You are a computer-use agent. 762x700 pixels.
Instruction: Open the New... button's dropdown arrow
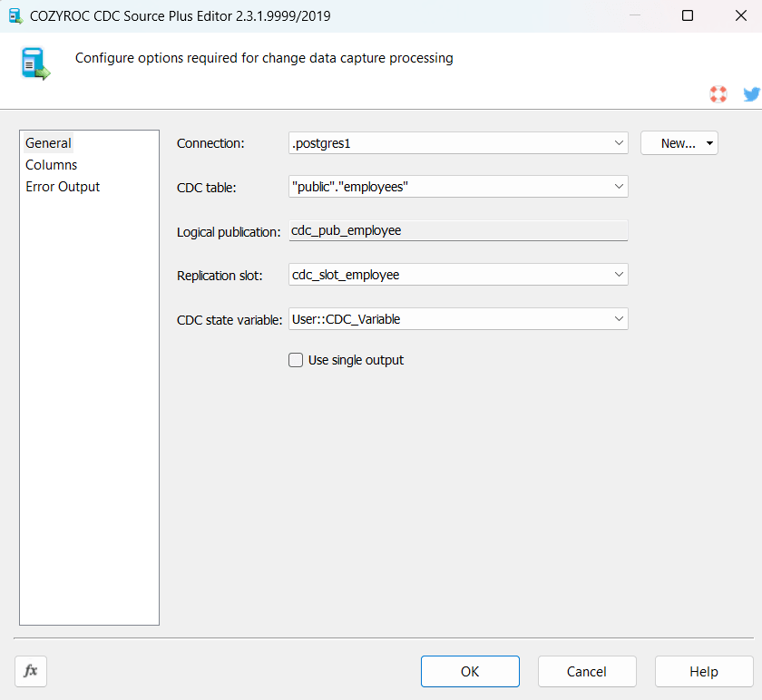[x=709, y=143]
